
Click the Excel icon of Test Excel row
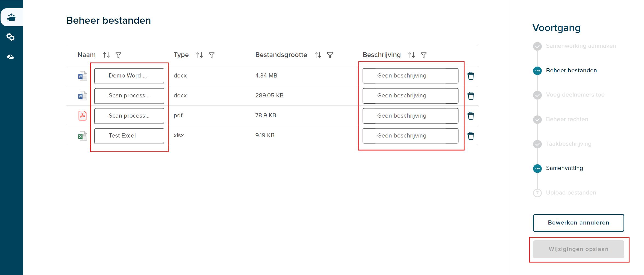82,136
